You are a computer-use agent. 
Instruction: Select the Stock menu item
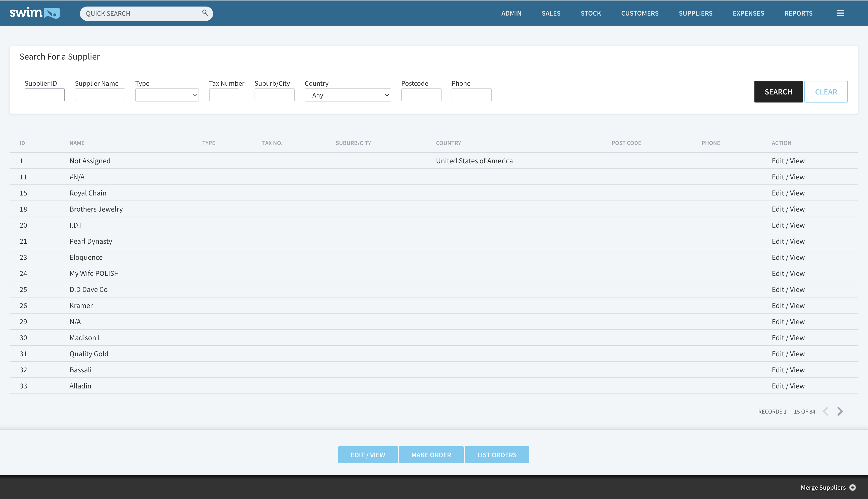(590, 13)
